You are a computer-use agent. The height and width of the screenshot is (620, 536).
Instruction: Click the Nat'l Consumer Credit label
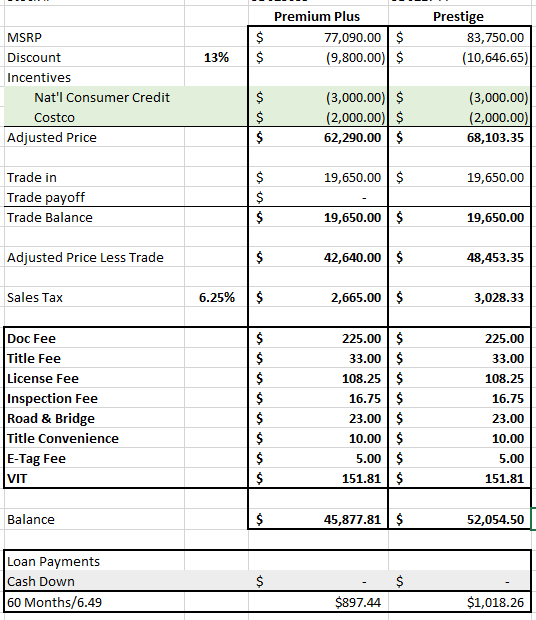pos(102,98)
